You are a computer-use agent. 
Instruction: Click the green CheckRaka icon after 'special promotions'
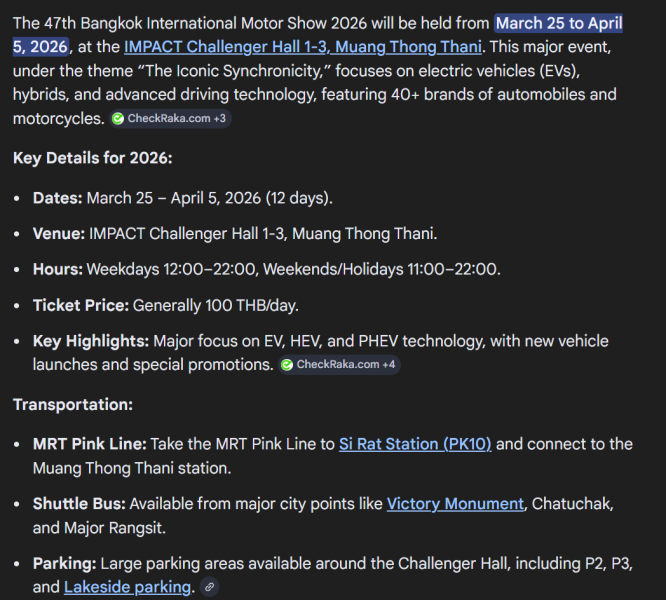287,365
